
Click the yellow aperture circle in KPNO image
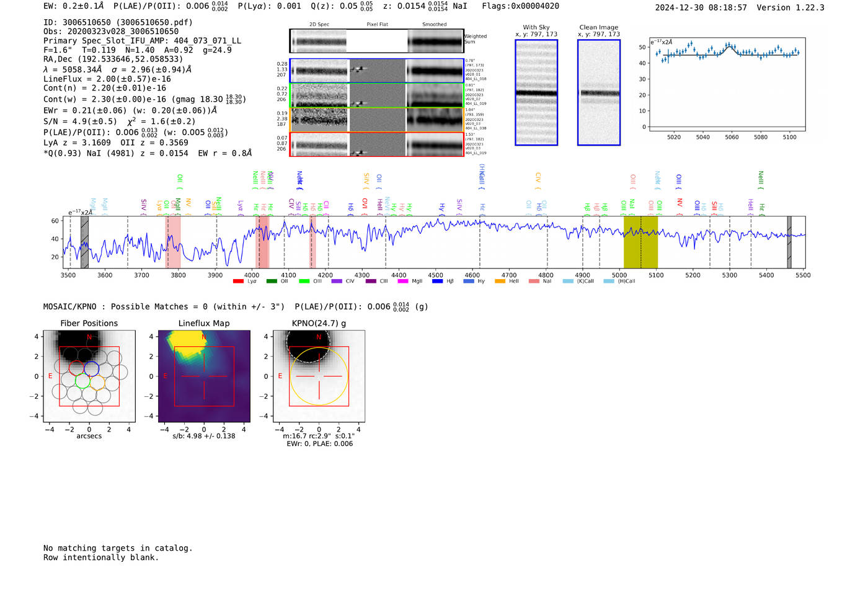[319, 376]
